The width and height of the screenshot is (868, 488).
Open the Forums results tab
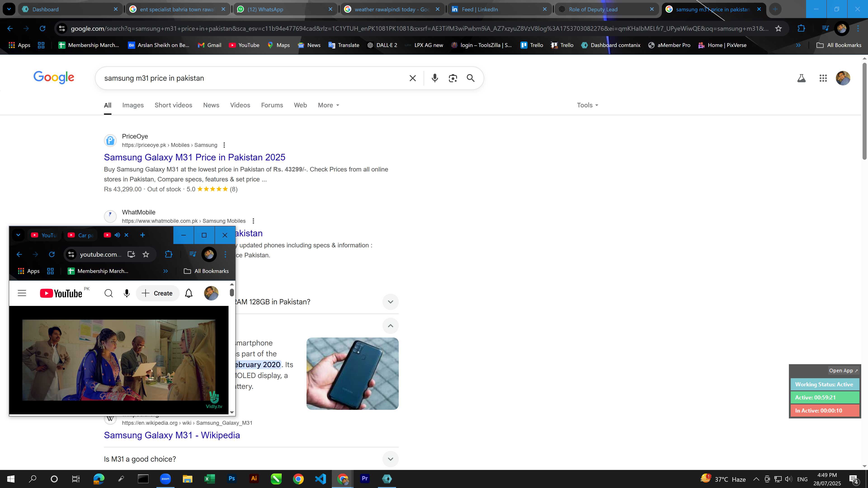[x=272, y=105]
